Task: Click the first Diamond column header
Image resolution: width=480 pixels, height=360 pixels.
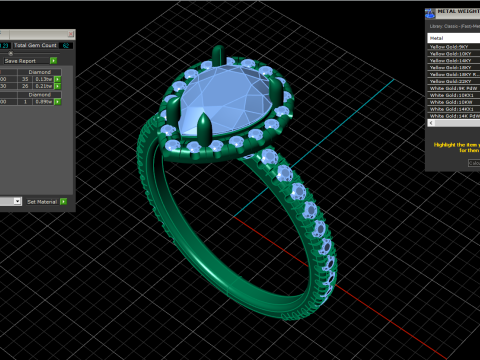Action: coord(40,72)
